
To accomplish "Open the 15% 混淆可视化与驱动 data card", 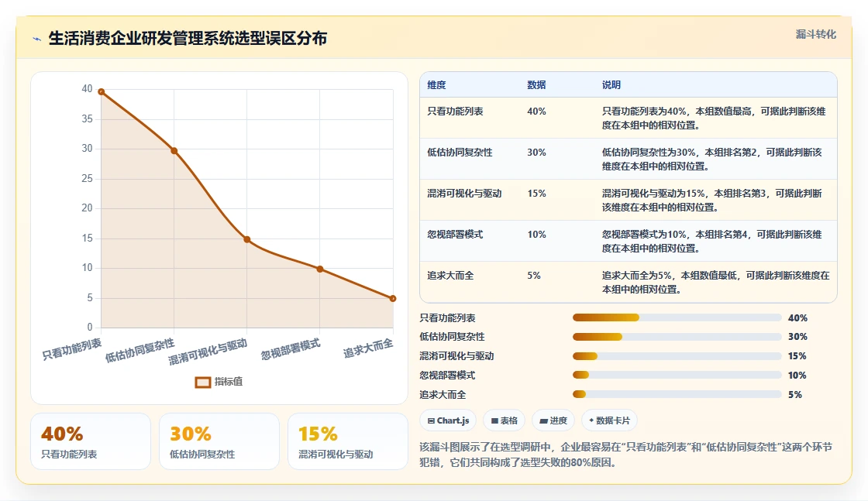I will click(x=348, y=441).
